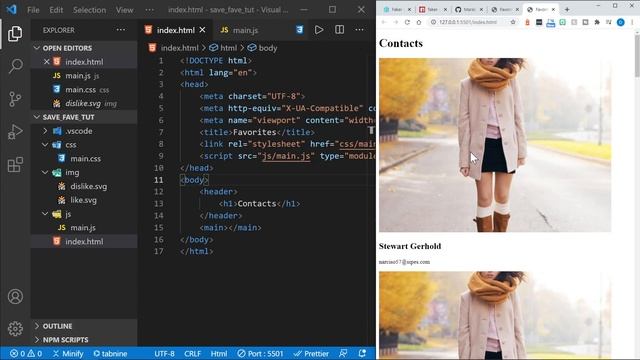The width and height of the screenshot is (640, 360).
Task: Open the Extensions view
Action: click(x=15, y=164)
